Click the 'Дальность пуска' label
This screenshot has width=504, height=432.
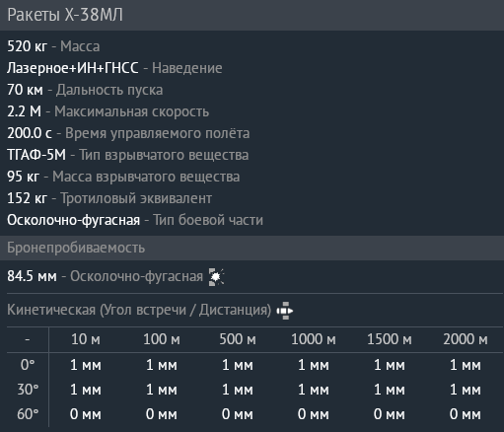[109, 90]
